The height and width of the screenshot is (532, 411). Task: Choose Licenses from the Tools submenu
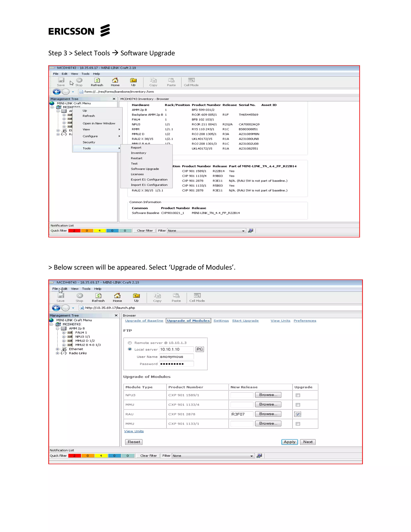click(137, 174)
